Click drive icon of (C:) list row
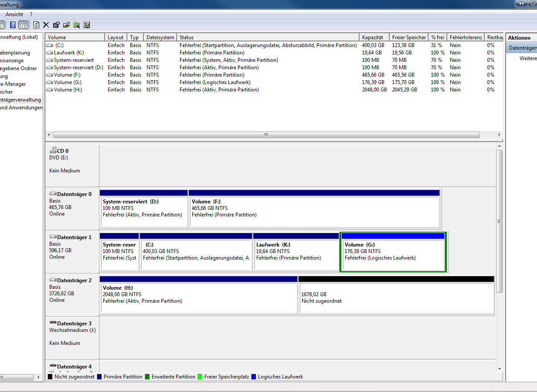537x392 pixels. tap(50, 45)
